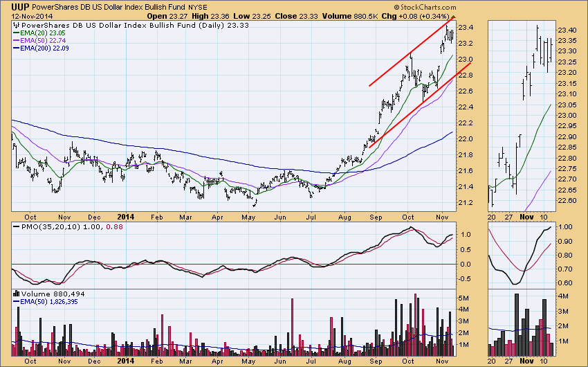Screen dimensions: 588x367
Task: Click the lower red trend channel line
Action: click(420, 105)
